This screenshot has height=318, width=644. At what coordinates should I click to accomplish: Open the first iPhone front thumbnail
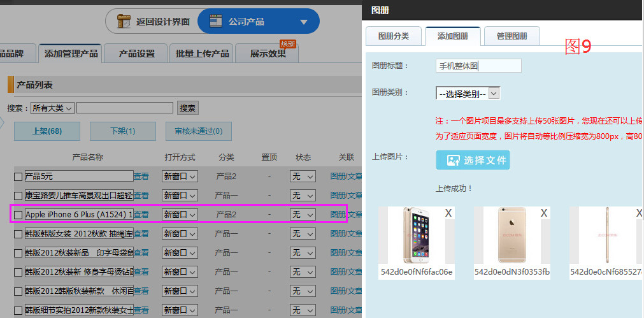tap(416, 235)
